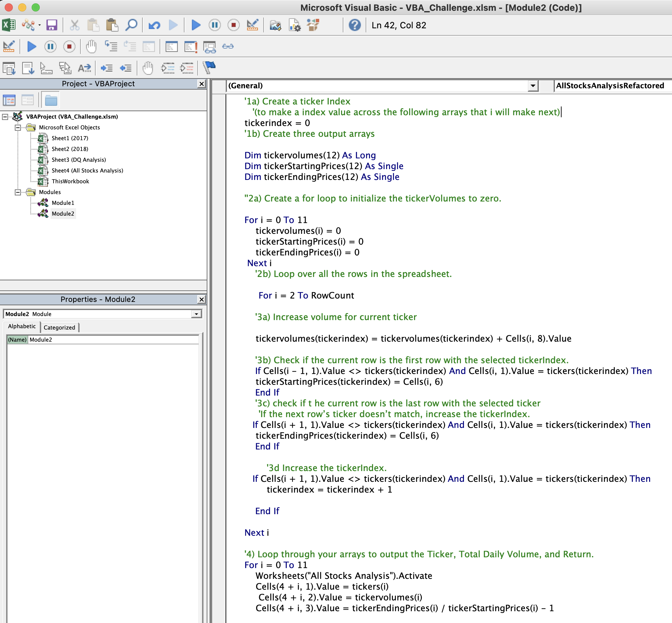Screen dimensions: 672x623
Task: Save the VBA project with floppy icon
Action: pos(52,25)
